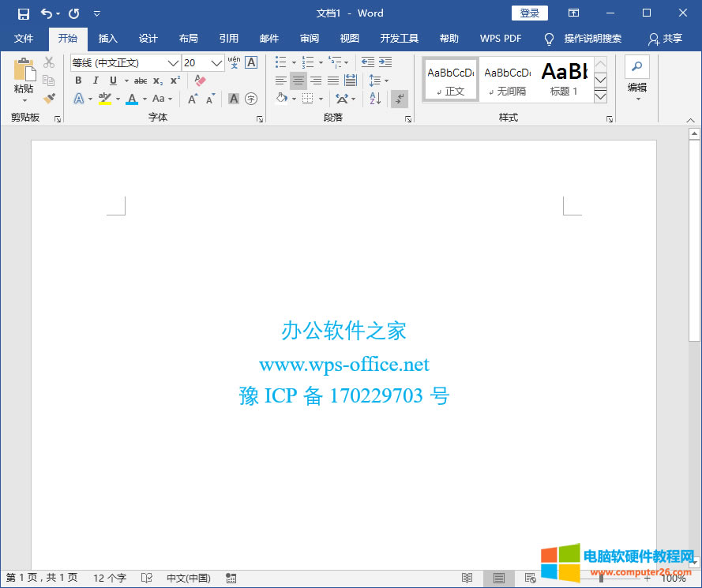Toggle paragraph marks visibility
Viewport: 702px width, 588px height.
click(x=399, y=99)
